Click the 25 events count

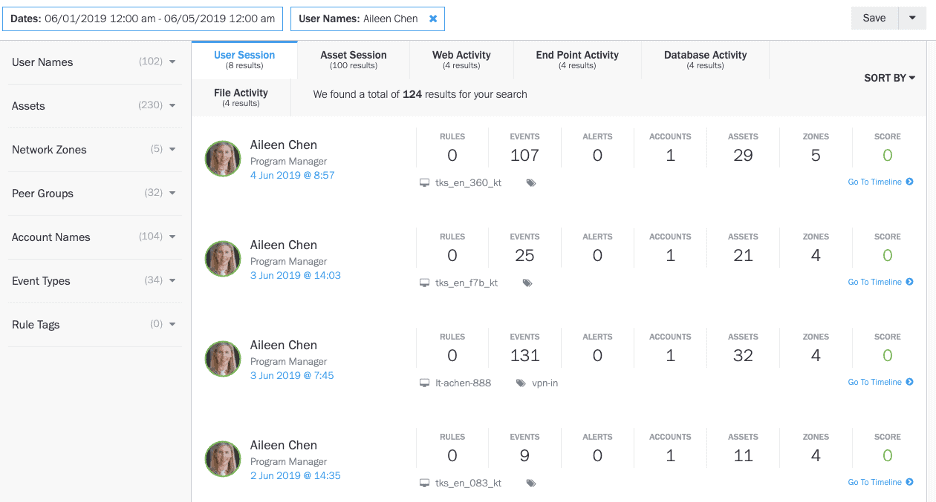(x=525, y=255)
